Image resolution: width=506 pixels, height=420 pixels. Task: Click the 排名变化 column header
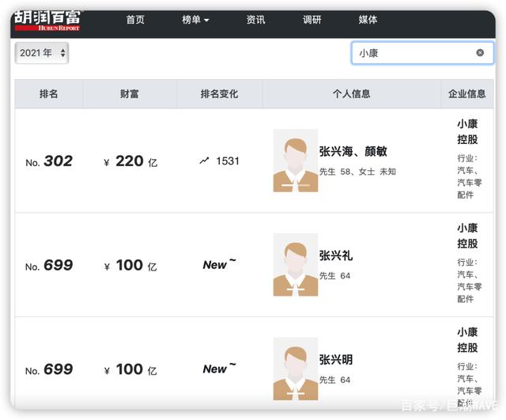click(220, 94)
